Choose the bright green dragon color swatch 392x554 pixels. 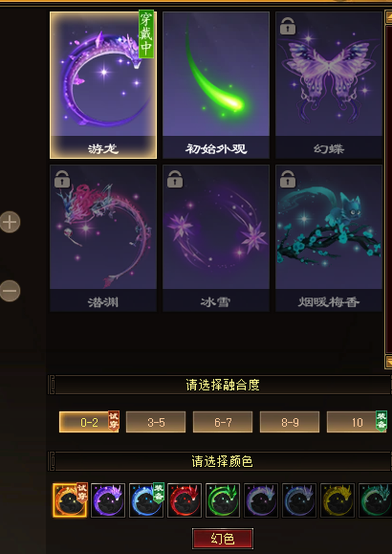(x=223, y=500)
